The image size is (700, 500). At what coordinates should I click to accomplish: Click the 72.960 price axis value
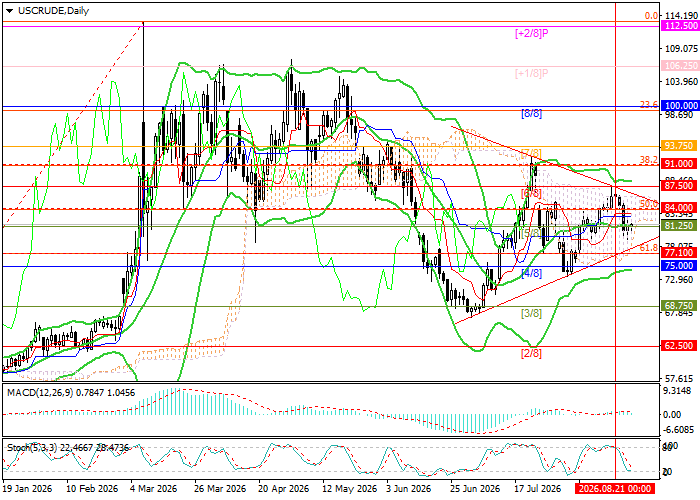[x=680, y=279]
